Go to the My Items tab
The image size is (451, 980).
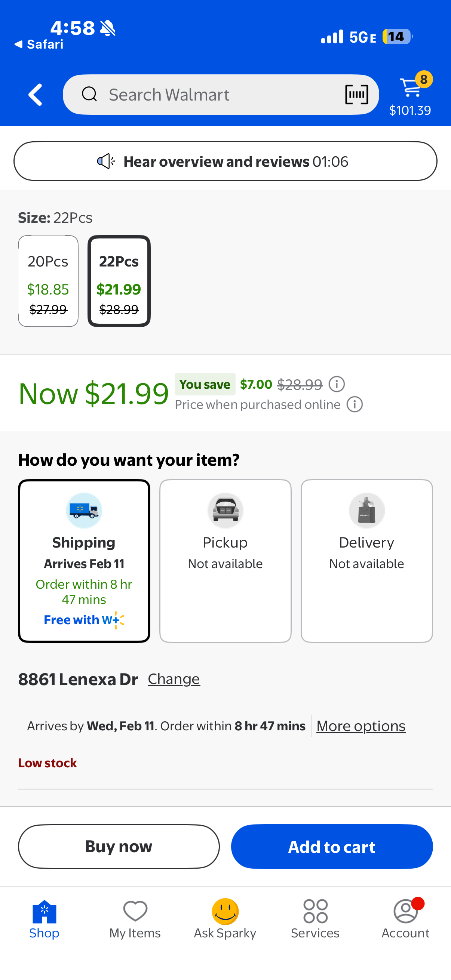pyautogui.click(x=135, y=918)
